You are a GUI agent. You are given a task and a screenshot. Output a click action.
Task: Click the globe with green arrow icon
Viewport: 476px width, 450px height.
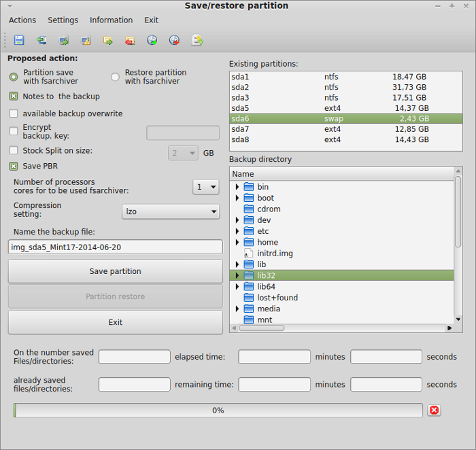(x=152, y=40)
